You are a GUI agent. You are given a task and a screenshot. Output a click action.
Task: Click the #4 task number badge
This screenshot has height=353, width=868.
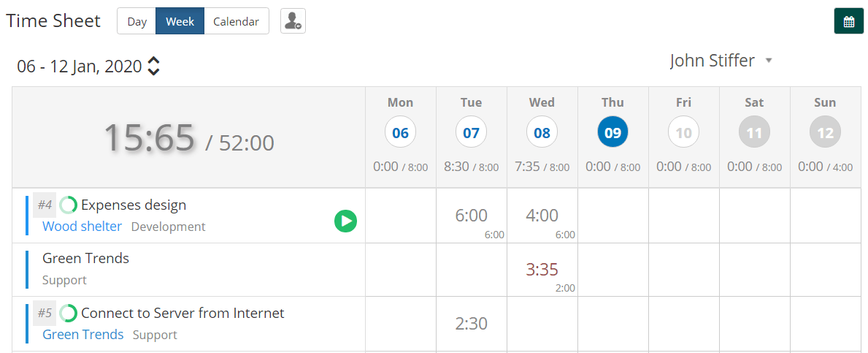45,205
